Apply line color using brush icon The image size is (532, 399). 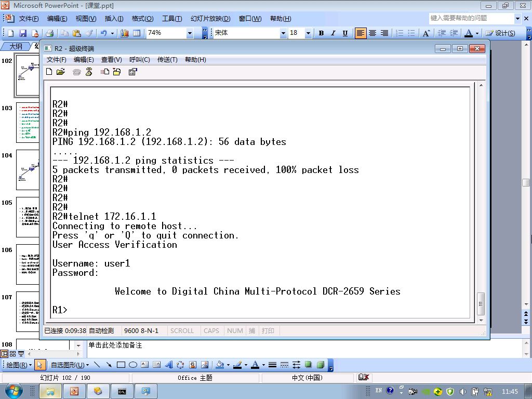[237, 365]
